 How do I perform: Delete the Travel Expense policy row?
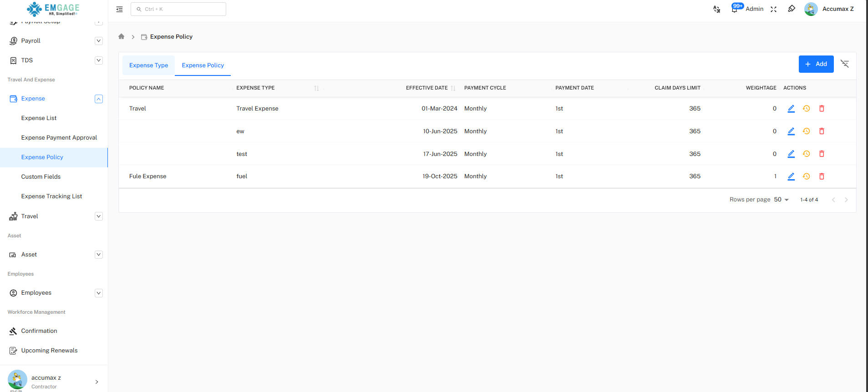822,109
